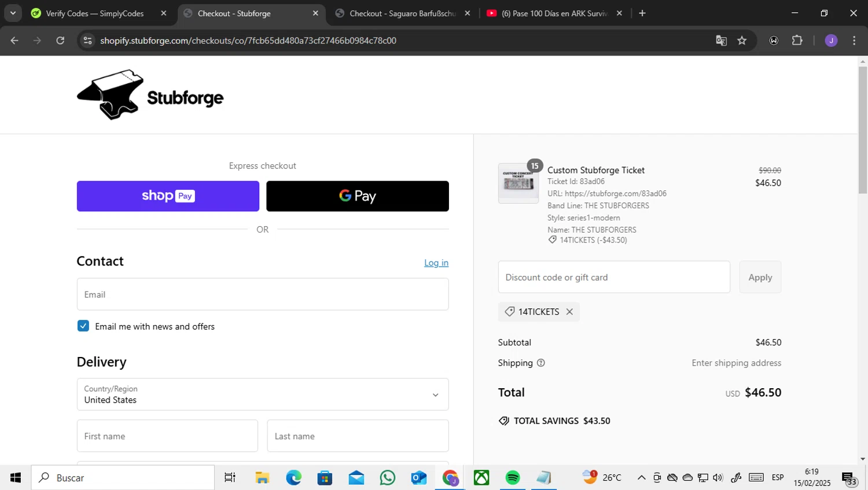This screenshot has height=490, width=868.
Task: Focus the First name field
Action: pyautogui.click(x=167, y=436)
